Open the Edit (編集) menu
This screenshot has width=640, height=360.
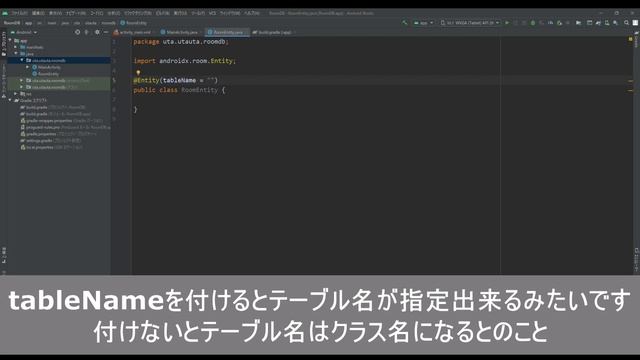tap(38, 13)
